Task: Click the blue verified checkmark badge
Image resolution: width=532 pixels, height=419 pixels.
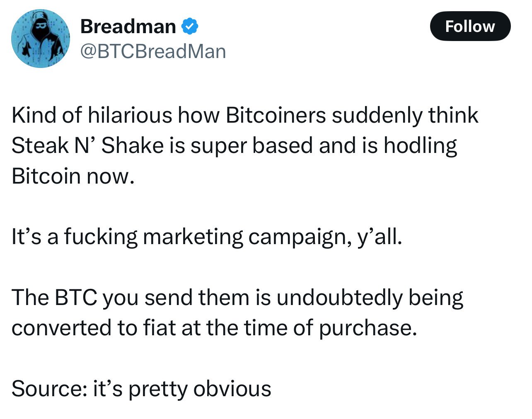Action: tap(190, 27)
